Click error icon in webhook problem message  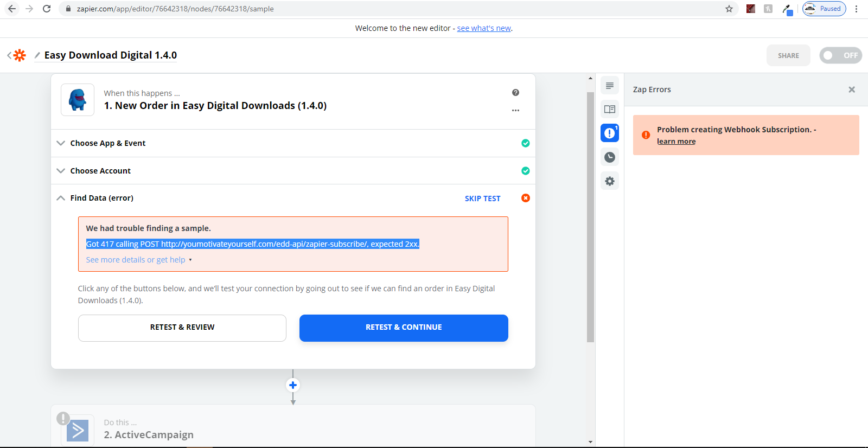coord(646,135)
